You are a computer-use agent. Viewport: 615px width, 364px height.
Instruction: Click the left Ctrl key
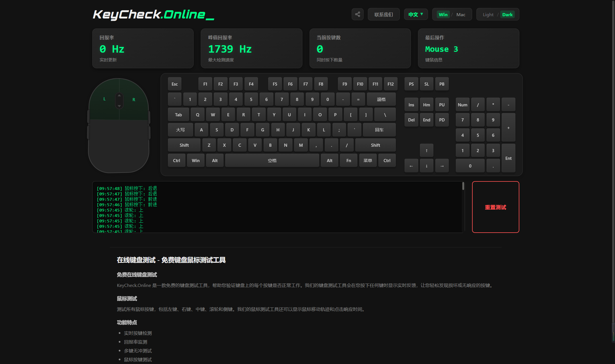click(177, 160)
